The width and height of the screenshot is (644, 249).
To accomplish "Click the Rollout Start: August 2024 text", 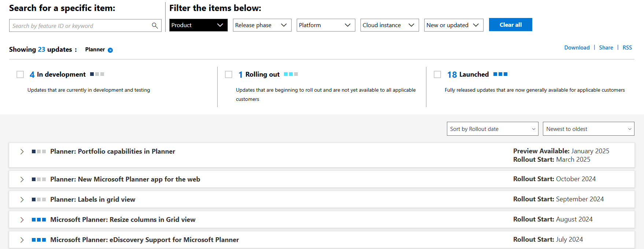I will pyautogui.click(x=553, y=219).
